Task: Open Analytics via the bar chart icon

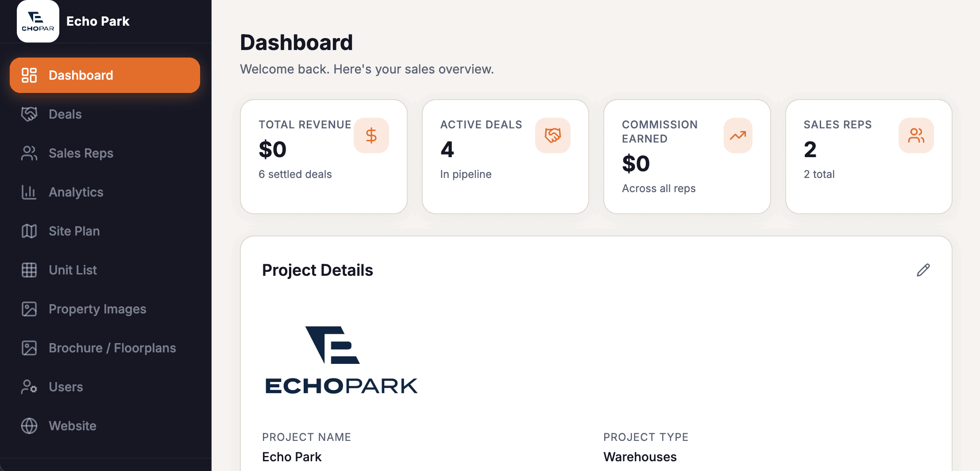Action: (29, 192)
